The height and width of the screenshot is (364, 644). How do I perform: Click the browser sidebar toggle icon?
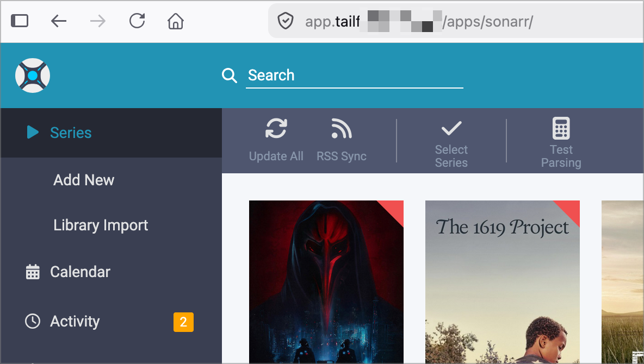tap(19, 21)
